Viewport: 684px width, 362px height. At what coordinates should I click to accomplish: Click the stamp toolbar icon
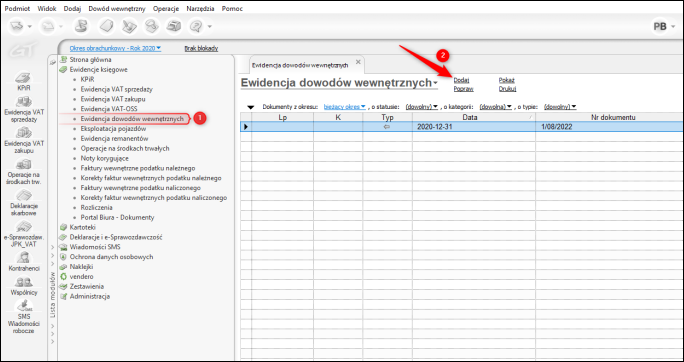tap(81, 27)
